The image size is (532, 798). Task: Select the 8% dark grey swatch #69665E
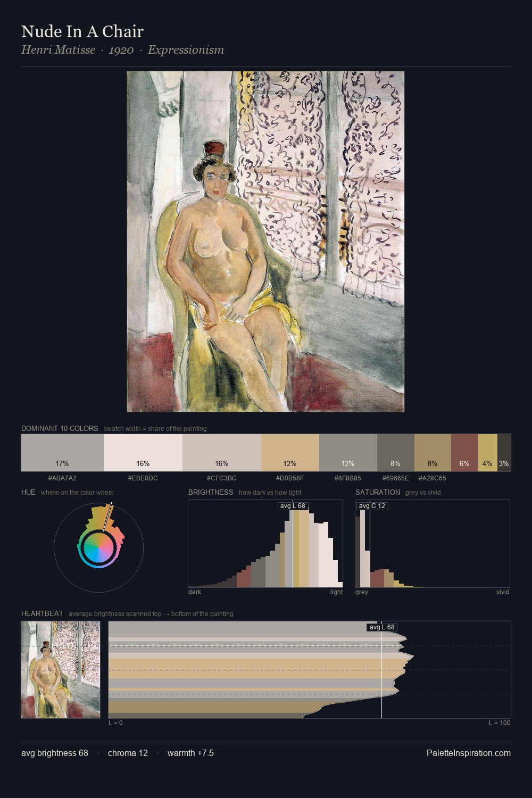click(395, 453)
